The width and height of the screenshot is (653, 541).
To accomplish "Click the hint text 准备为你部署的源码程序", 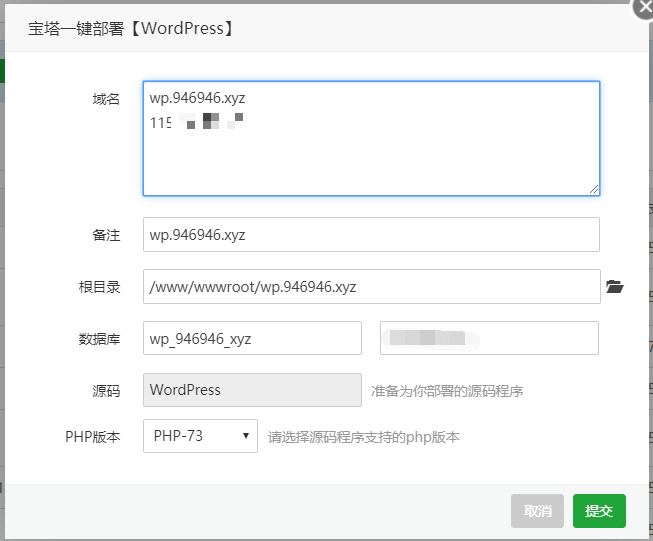I will tap(447, 391).
